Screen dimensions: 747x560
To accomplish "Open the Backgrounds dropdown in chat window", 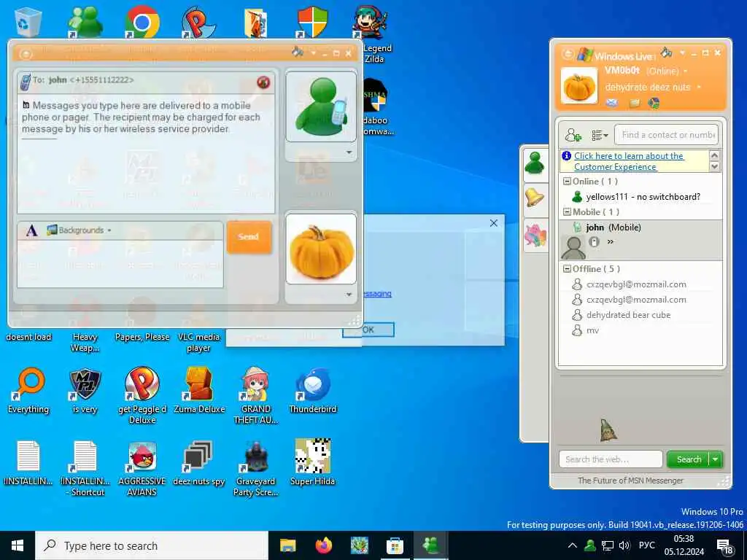I will [79, 230].
